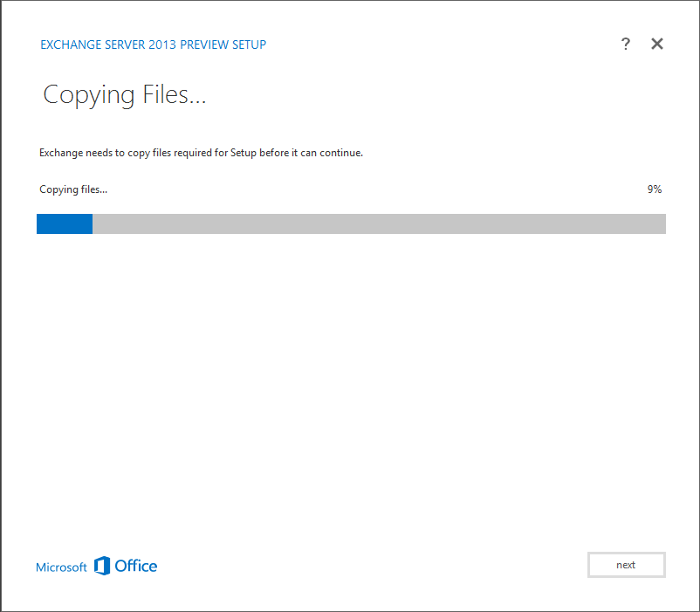Open the help question mark icon
700x612 pixels.
pos(626,44)
